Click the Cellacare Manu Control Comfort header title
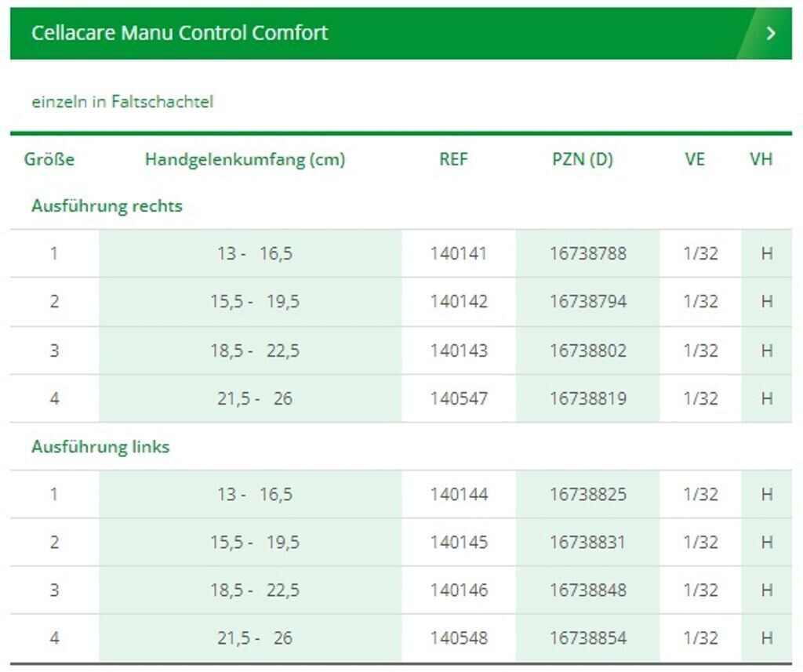This screenshot has width=803, height=672. point(180,33)
